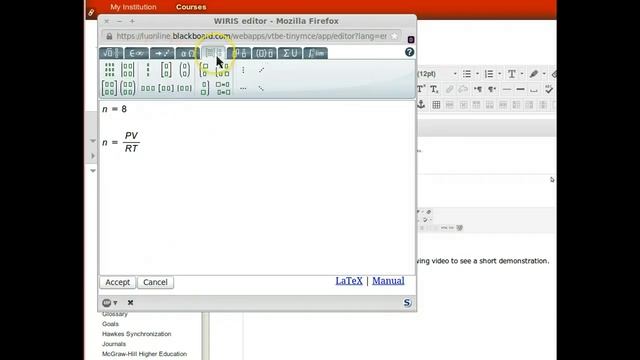
Task: Click the highlight color marker icon
Action: pyautogui.click(x=533, y=74)
